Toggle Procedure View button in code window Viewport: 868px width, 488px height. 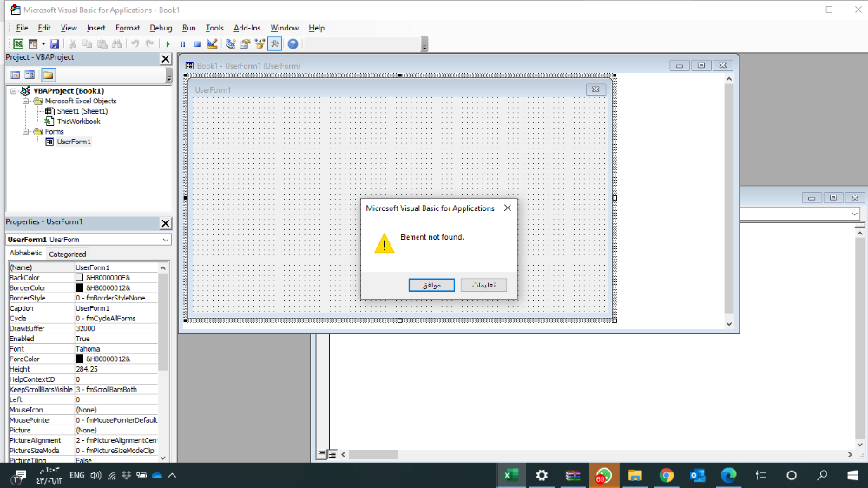tap(322, 454)
